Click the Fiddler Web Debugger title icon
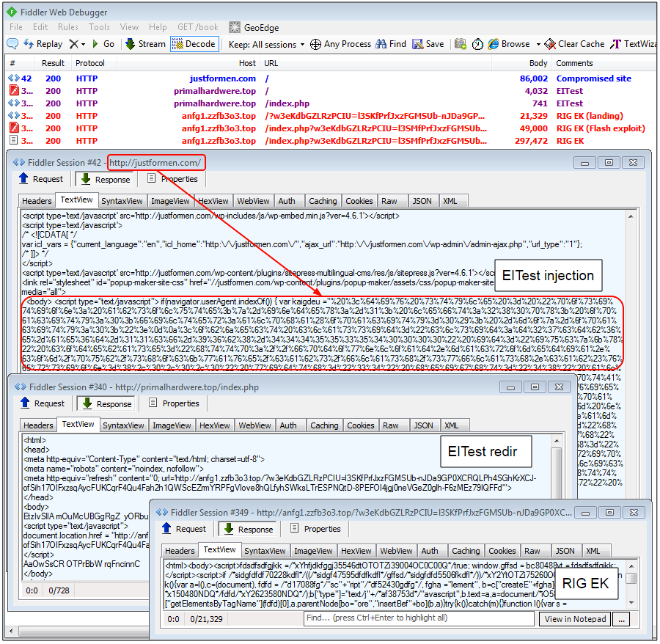Viewport: 660px width, 644px height. [12, 12]
